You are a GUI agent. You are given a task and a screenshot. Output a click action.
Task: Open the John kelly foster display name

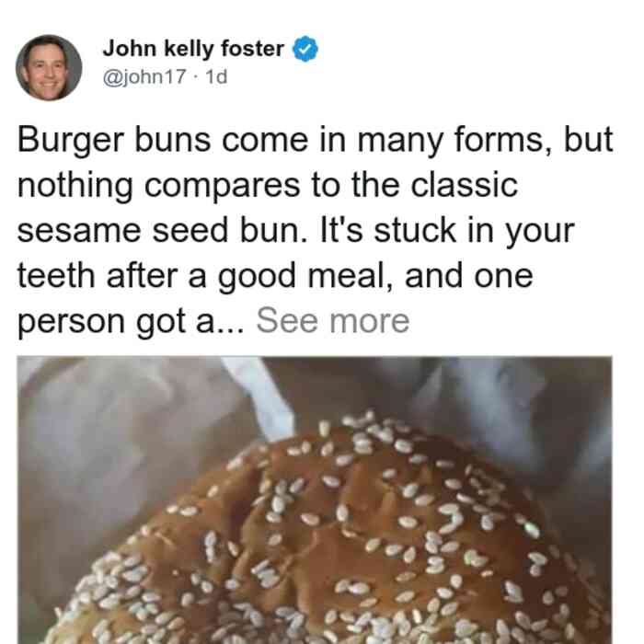pos(193,49)
